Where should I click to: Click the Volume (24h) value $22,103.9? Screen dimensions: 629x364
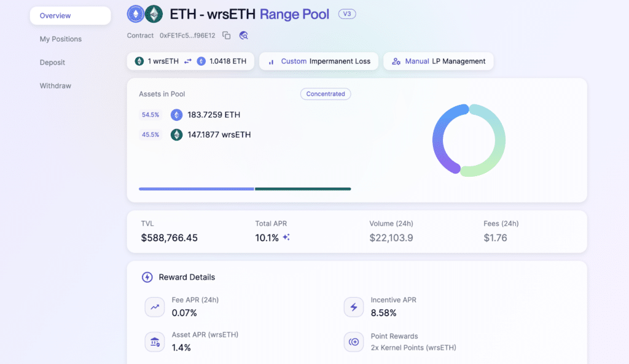pos(391,238)
